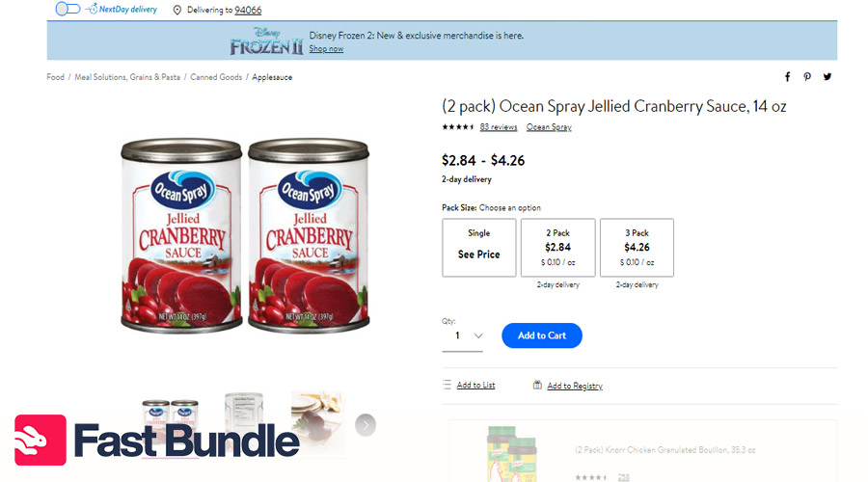Viewport: 868px width, 482px height.
Task: Open the Food breadcrumb category
Action: pyautogui.click(x=56, y=77)
